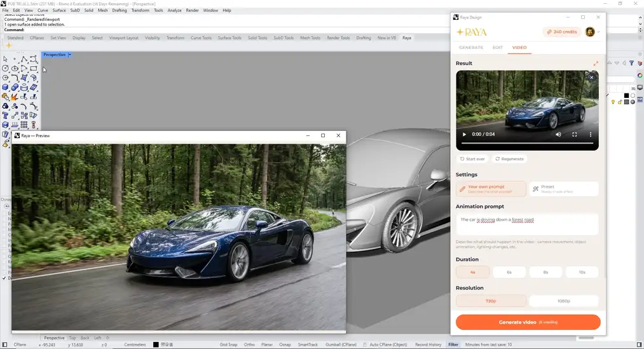Select the 6s duration option

tap(509, 272)
